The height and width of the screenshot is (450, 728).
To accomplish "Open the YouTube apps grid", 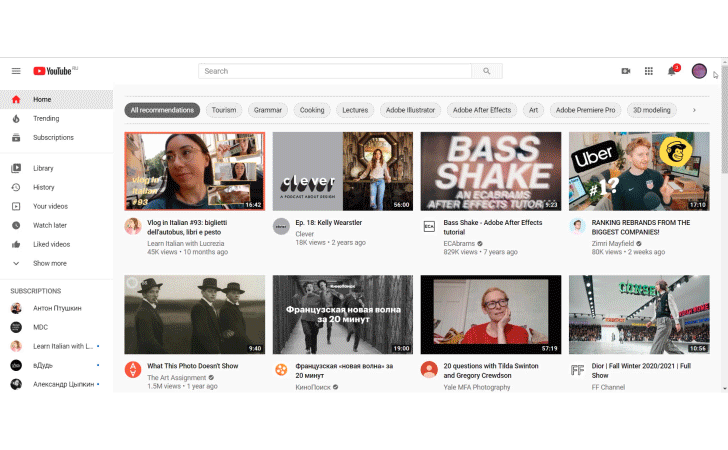I will click(648, 71).
